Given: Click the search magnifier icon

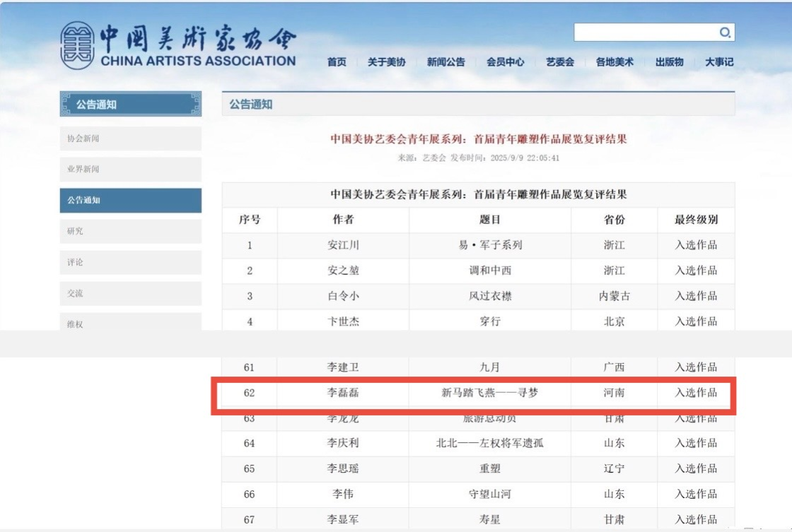Looking at the screenshot, I should coord(725,32).
